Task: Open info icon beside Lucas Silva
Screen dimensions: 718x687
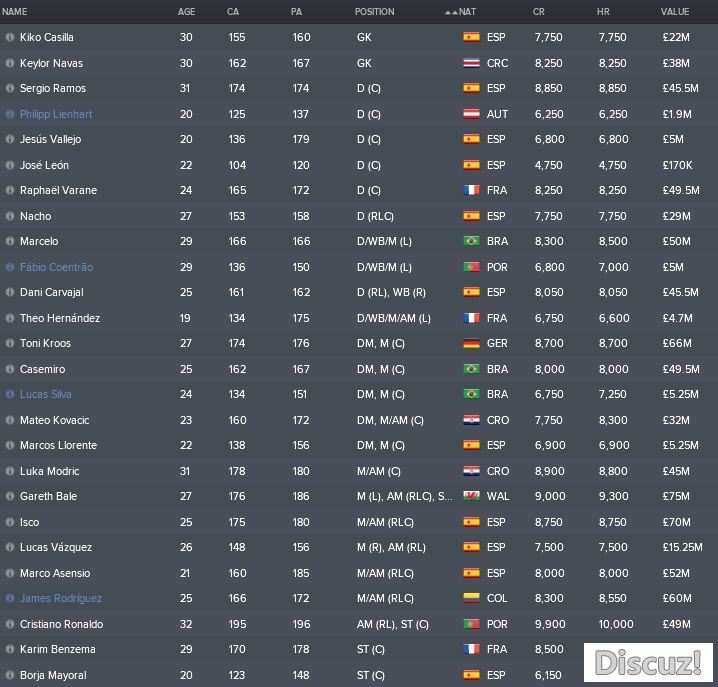Action: coord(10,394)
